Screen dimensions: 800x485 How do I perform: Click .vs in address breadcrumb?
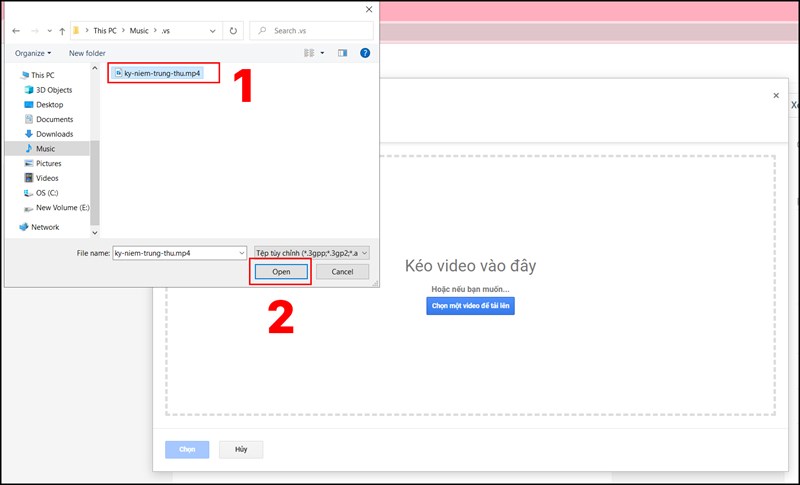coord(165,31)
